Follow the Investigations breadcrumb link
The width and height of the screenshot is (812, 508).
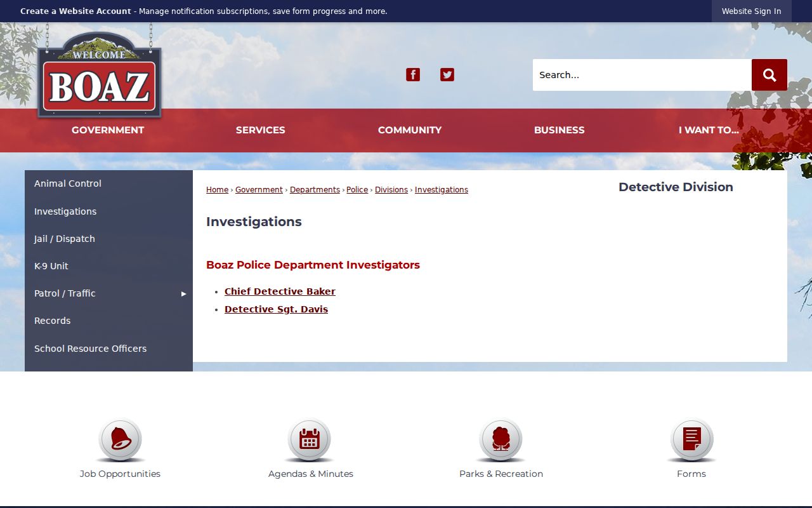(x=442, y=190)
